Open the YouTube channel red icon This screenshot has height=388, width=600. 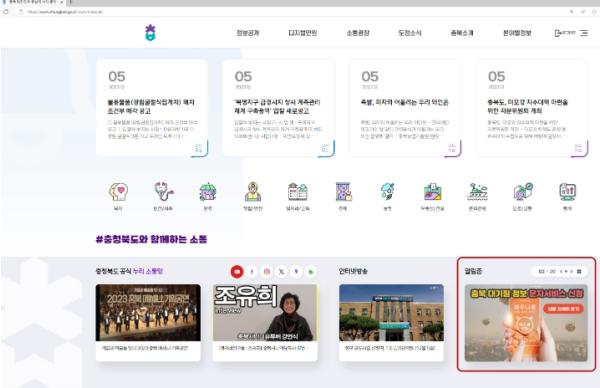point(237,271)
